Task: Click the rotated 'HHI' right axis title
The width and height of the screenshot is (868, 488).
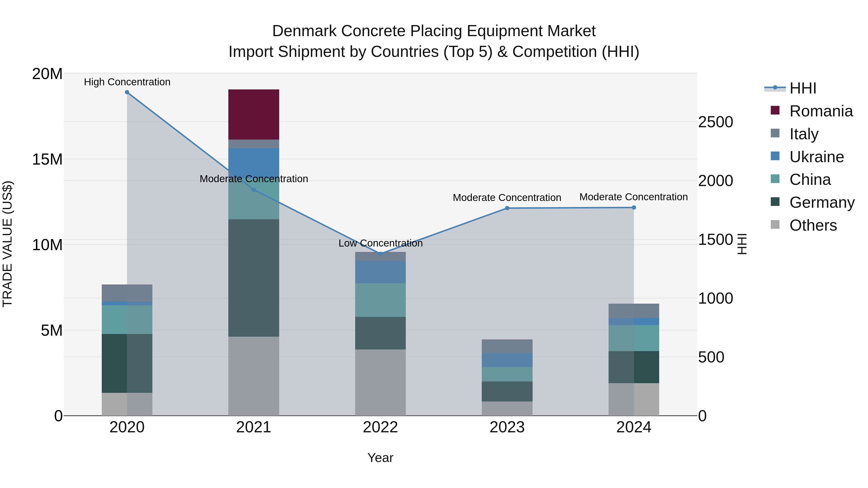Action: [x=742, y=244]
